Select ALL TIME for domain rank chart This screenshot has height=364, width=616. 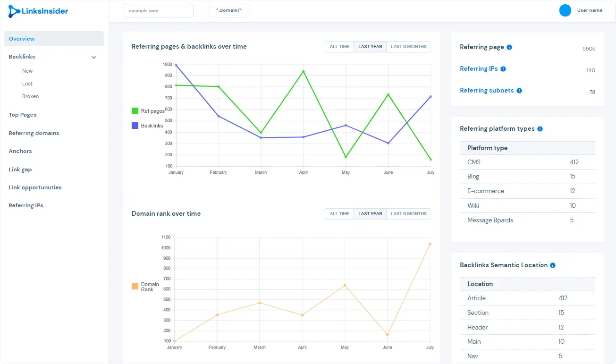pos(339,214)
